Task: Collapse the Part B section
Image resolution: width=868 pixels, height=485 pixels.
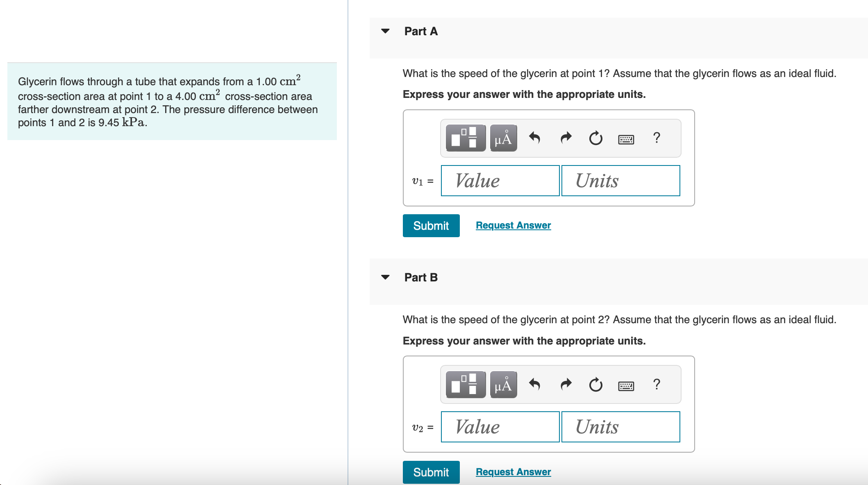Action: 385,277
